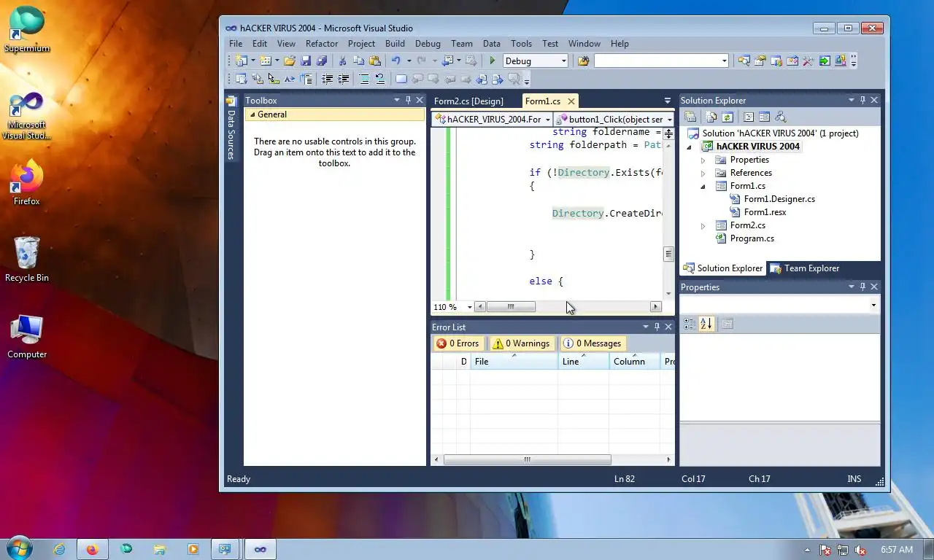Screen dimensions: 934x560
Task: Click the Save All icon
Action: [x=322, y=61]
